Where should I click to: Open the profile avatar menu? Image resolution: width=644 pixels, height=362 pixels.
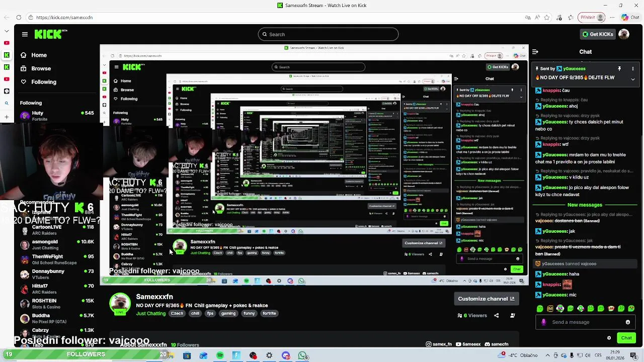(x=624, y=34)
